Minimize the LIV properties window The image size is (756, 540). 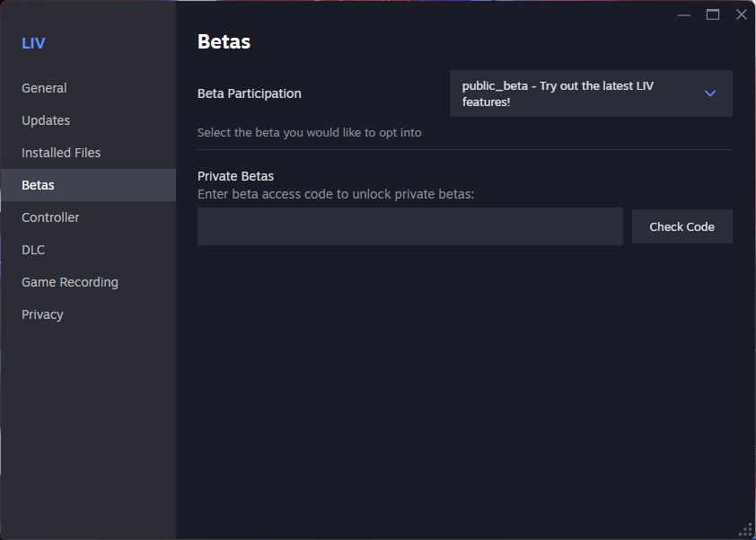[683, 15]
